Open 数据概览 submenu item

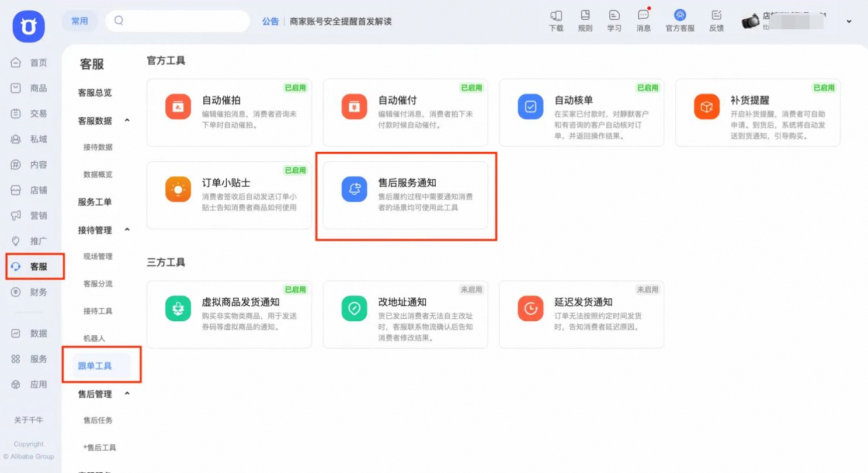[98, 175]
